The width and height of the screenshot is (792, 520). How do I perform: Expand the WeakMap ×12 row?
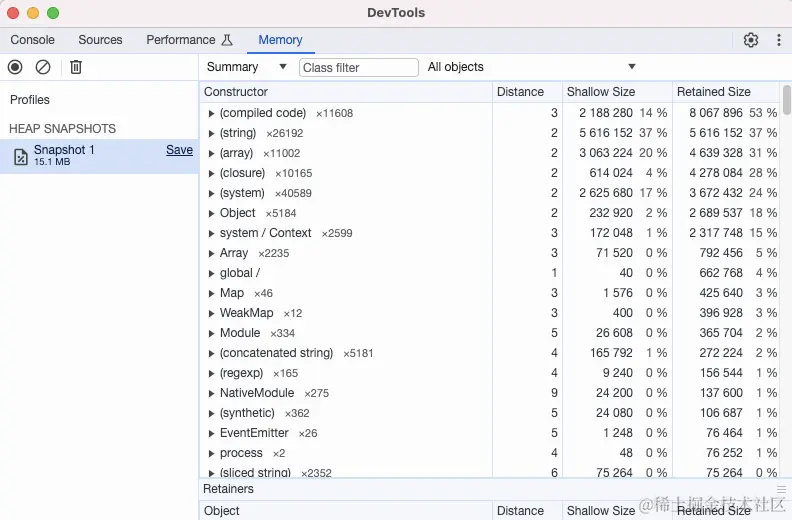[x=211, y=313]
